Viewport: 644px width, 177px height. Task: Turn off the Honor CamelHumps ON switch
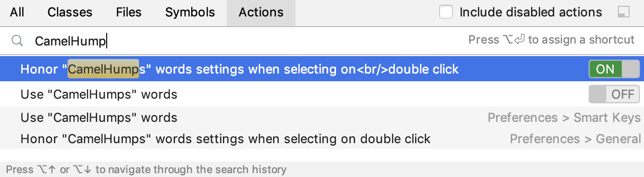(614, 69)
